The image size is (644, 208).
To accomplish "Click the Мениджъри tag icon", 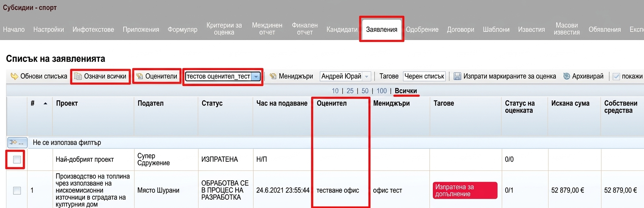I will (x=273, y=76).
